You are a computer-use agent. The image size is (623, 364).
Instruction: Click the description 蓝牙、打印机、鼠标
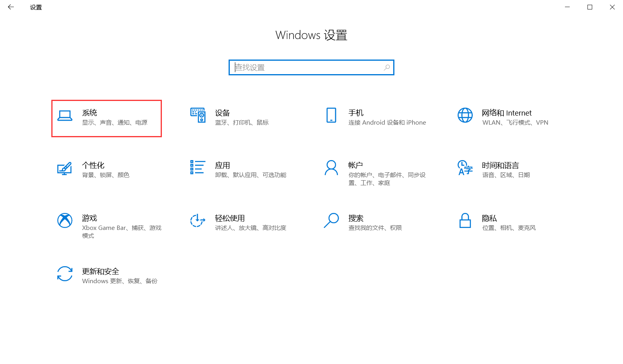pyautogui.click(x=242, y=123)
